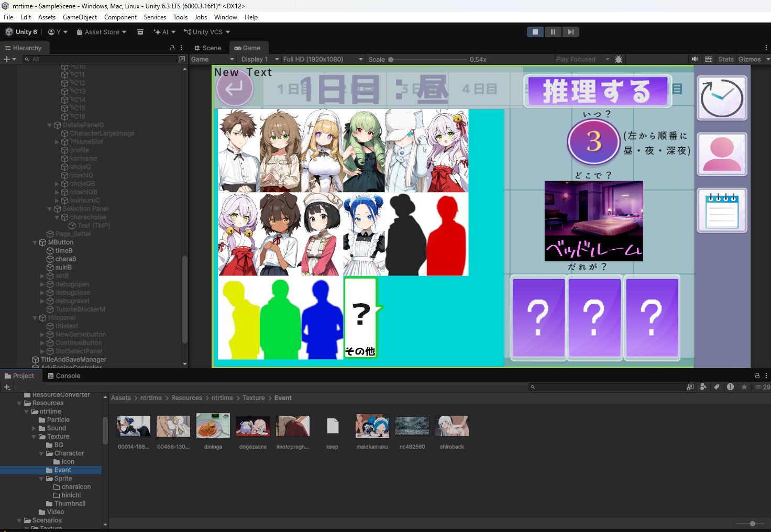Toggle hidden packages visibility eye icon
Image resolution: width=771 pixels, height=532 pixels.
pos(762,387)
